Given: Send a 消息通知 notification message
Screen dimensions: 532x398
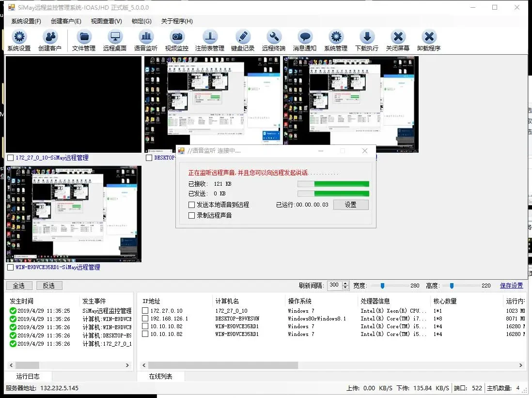Looking at the screenshot, I should (304, 40).
